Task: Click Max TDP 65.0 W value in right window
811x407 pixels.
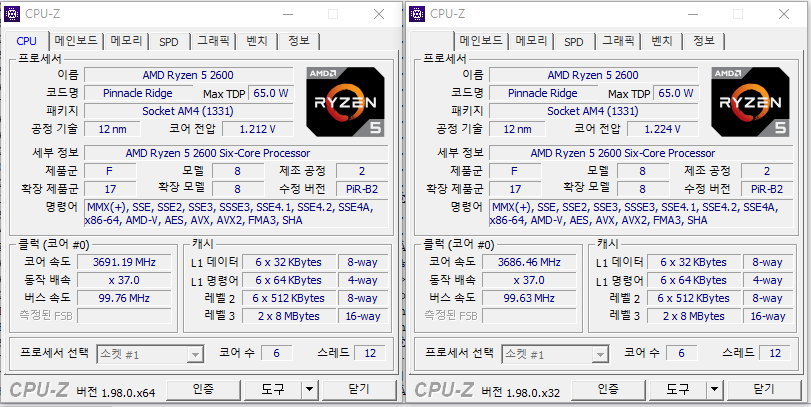Action: (675, 93)
